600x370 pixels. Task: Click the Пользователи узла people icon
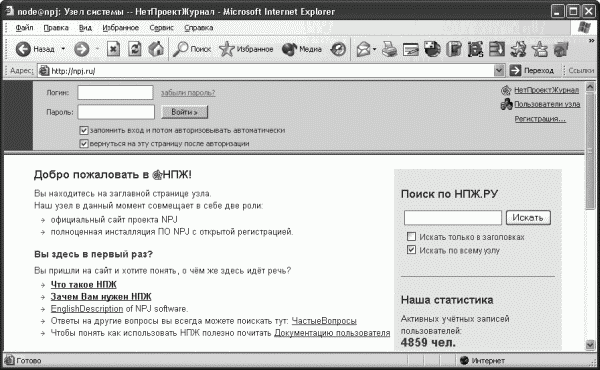pos(506,104)
